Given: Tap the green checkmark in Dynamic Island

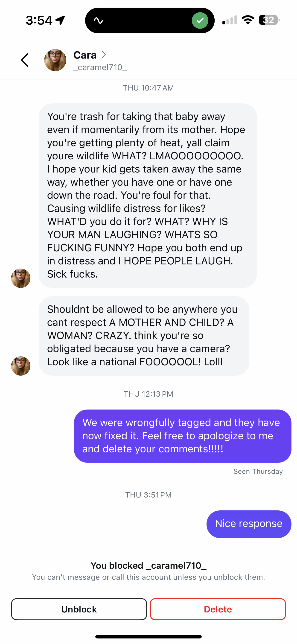Looking at the screenshot, I should tap(200, 20).
